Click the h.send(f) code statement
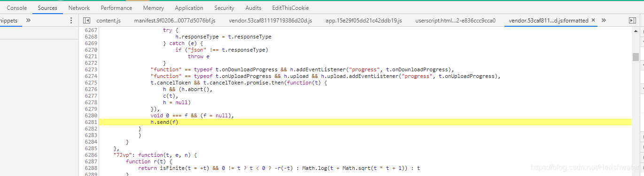644x176 pixels. (164, 122)
